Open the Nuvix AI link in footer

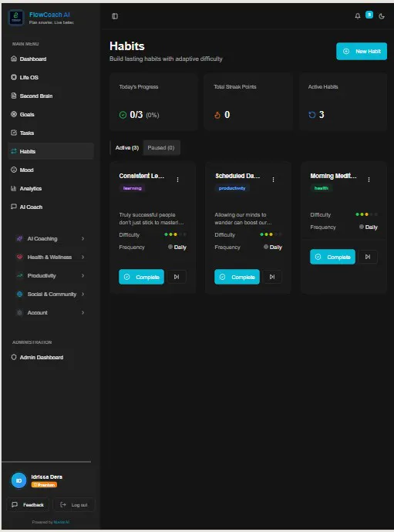tap(62, 522)
